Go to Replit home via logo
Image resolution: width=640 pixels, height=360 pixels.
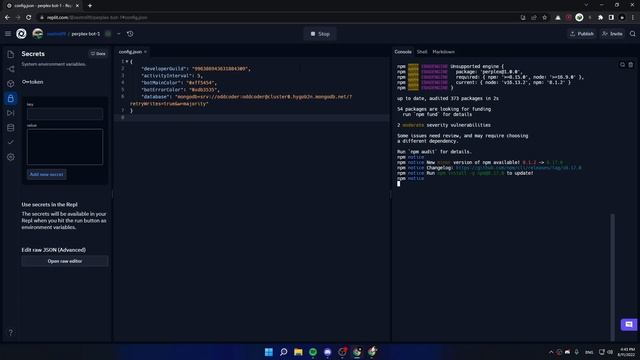[21, 34]
